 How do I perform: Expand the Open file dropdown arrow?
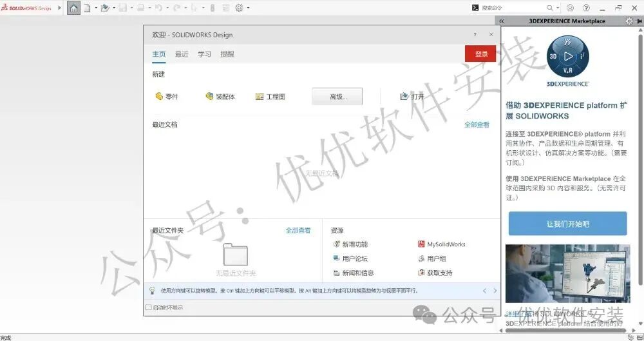[114, 8]
